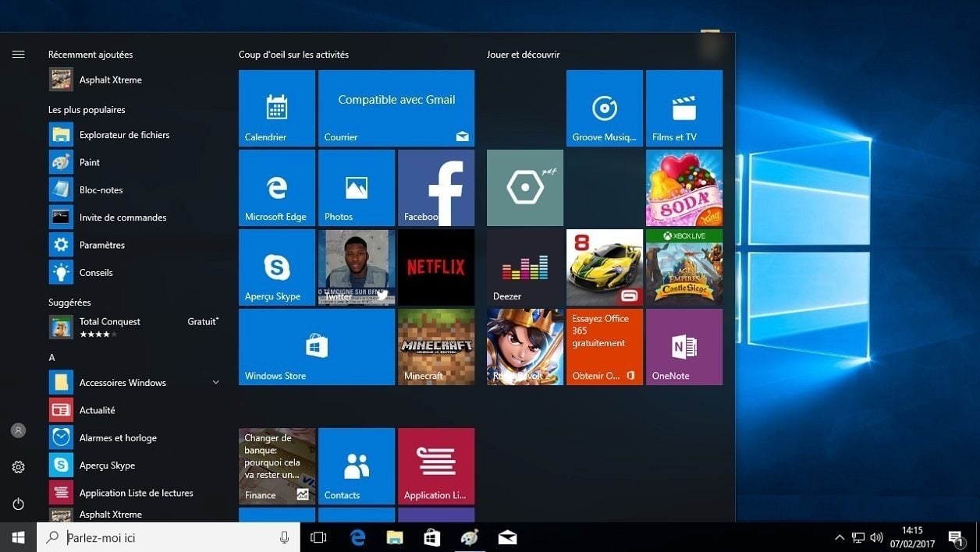Screen dimensions: 980x552
Task: Open the Contacts tile
Action: click(x=357, y=466)
